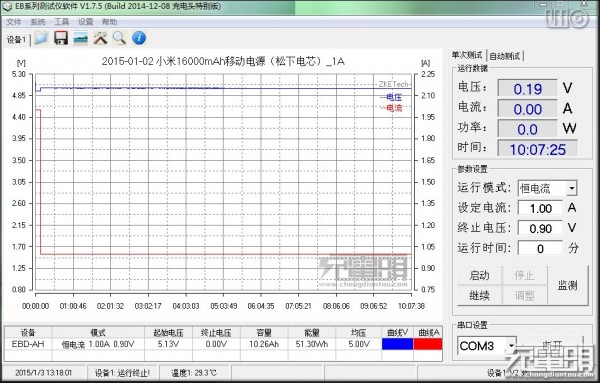This screenshot has height=383, width=600.
Task: Click the magnifying glass zoom icon
Action: 119,38
